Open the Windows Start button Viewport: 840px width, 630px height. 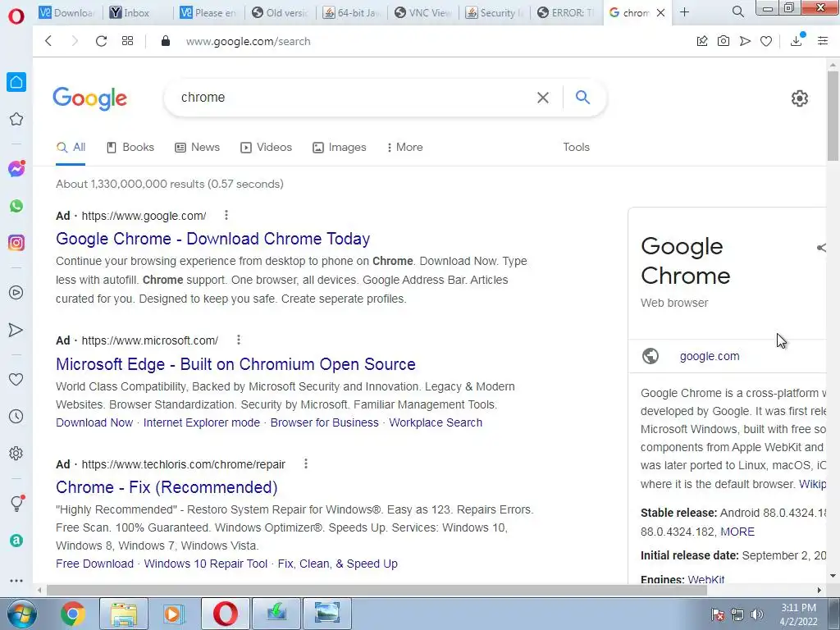click(x=21, y=614)
